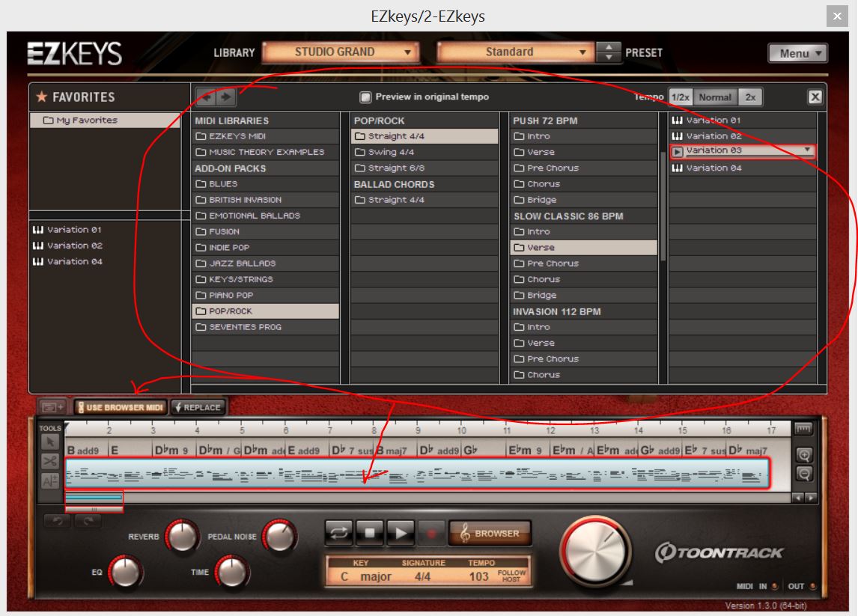Open the My Favorites folder
858x616 pixels.
point(105,121)
